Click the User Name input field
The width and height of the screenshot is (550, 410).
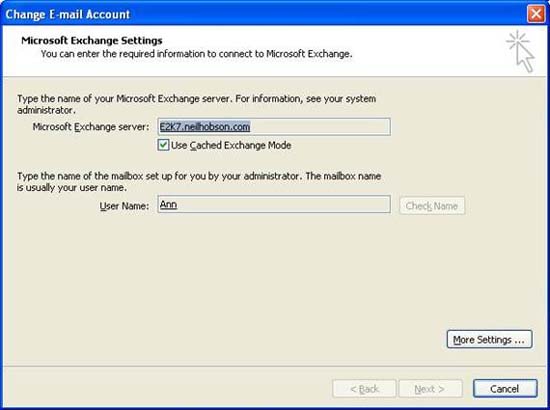click(274, 204)
